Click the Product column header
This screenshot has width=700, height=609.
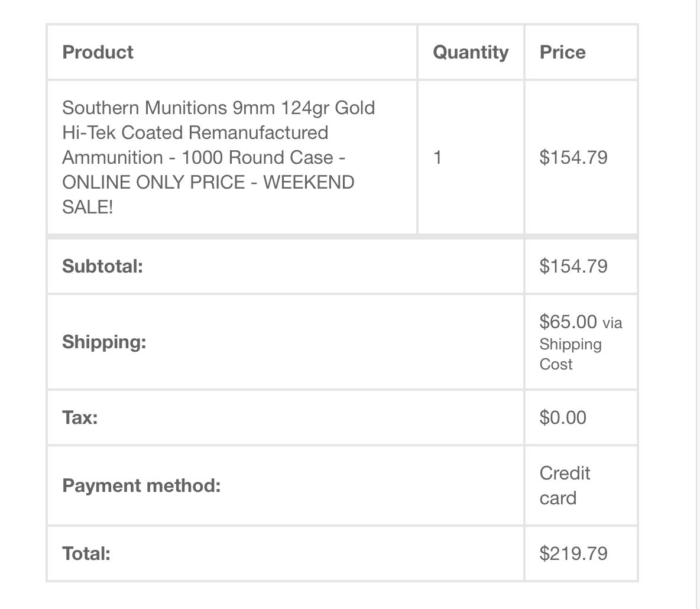(98, 52)
